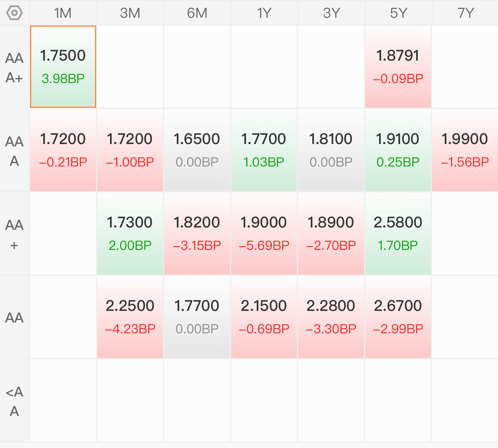Image resolution: width=498 pixels, height=448 pixels.
Task: Select the AA 6M cell 1.7700 0.00BP
Action: (197, 317)
